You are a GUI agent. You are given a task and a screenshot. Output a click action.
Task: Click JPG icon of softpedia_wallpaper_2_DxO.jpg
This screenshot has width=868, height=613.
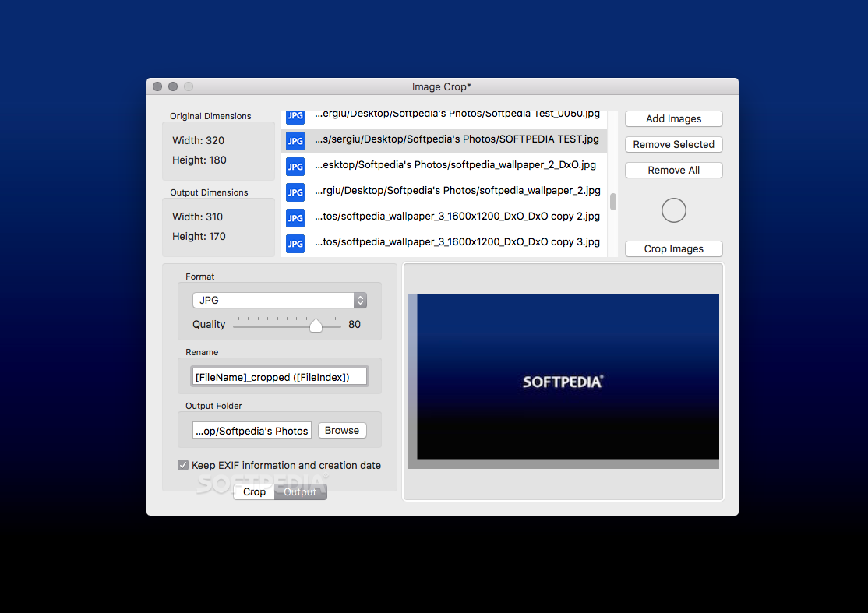coord(295,167)
